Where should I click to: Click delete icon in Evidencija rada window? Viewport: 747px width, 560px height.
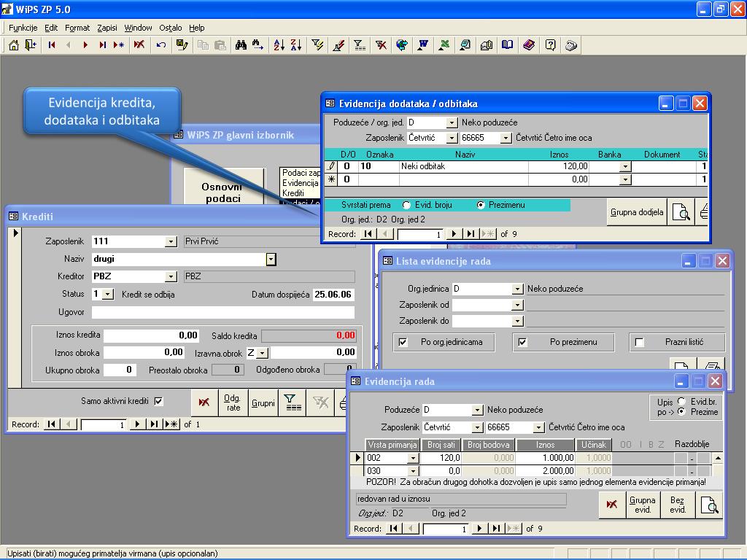612,505
